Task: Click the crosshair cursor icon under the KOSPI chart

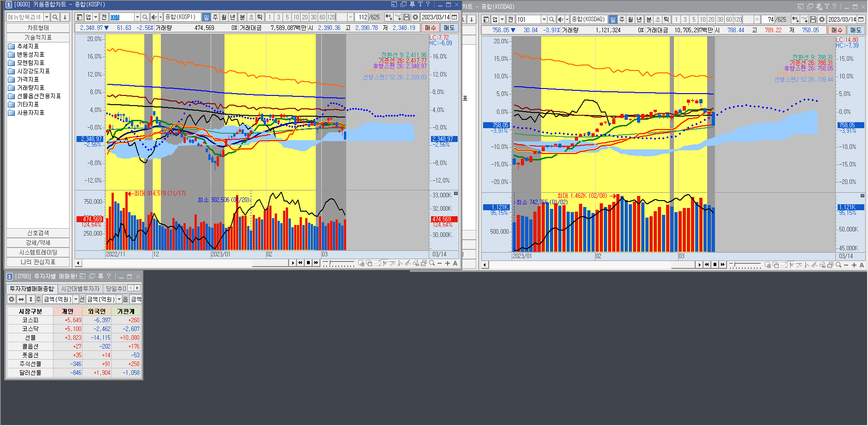Action: [385, 263]
